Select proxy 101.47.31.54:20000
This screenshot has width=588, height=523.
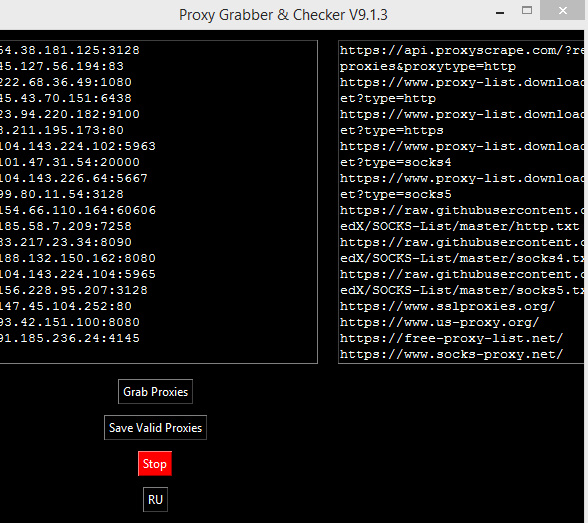(x=70, y=162)
